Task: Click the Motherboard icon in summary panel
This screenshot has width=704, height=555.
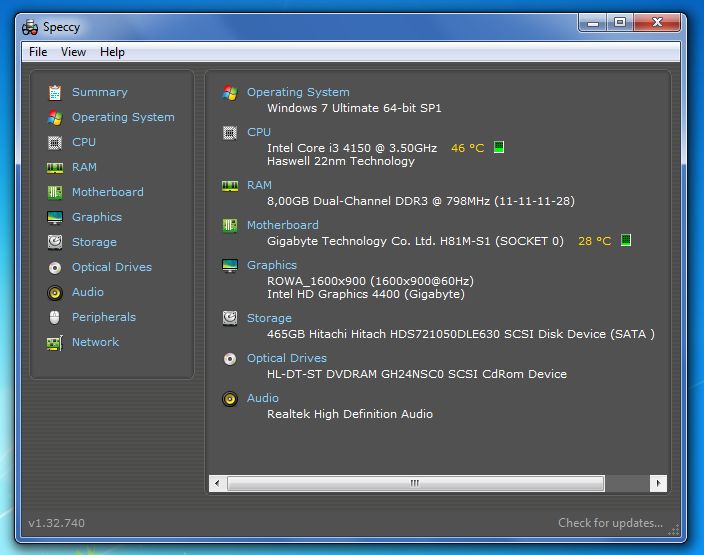Action: pyautogui.click(x=230, y=225)
